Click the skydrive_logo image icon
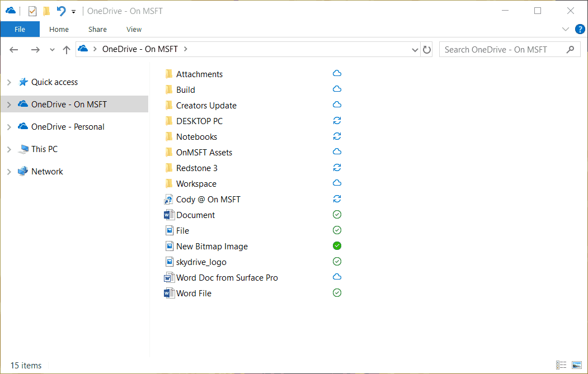Viewport: 588px width, 374px height. [x=170, y=262]
